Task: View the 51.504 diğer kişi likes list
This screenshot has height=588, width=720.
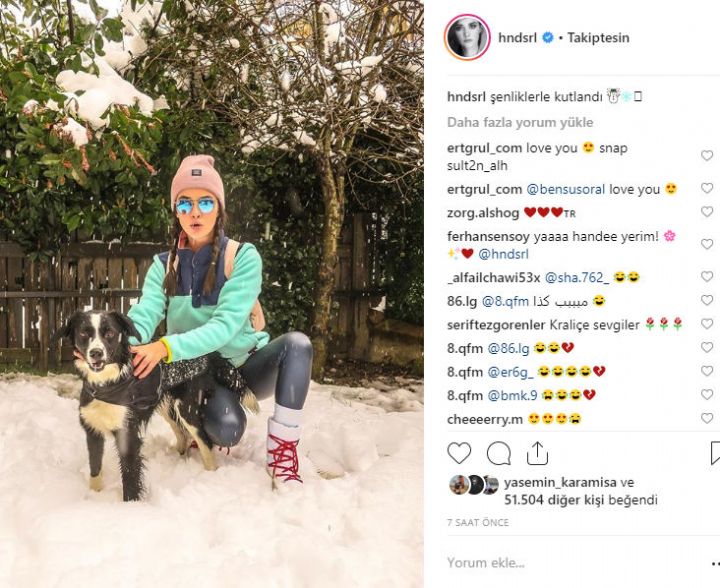Action: [581, 500]
